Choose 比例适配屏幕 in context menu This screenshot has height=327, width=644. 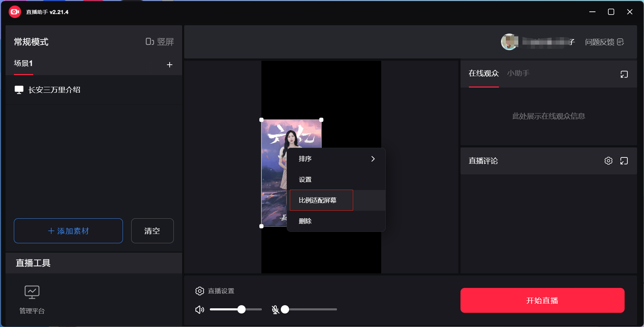pos(336,200)
